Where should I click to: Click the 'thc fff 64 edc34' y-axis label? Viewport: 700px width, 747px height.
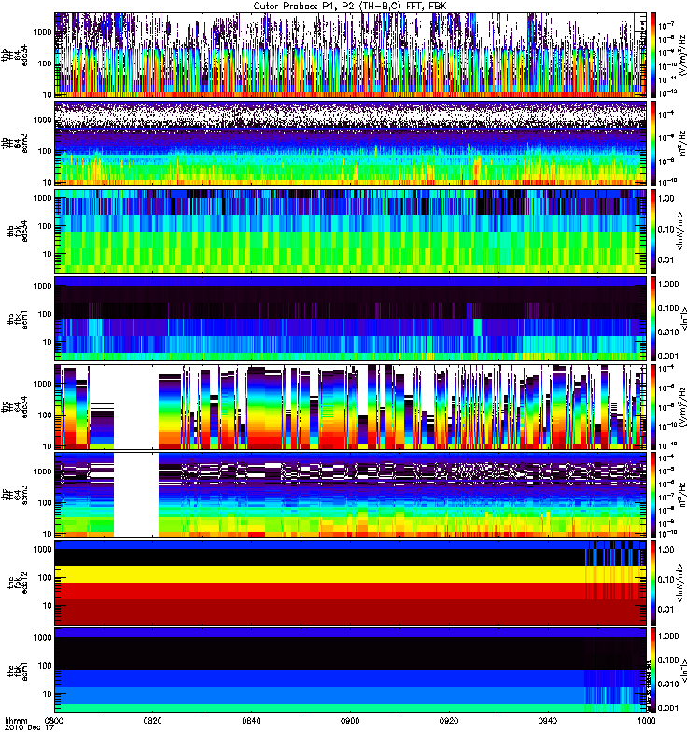(14, 407)
